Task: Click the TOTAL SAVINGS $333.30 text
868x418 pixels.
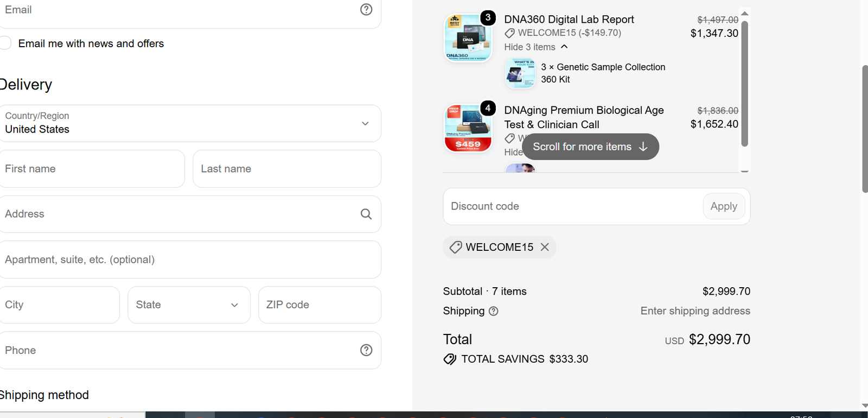Action: pos(525,359)
